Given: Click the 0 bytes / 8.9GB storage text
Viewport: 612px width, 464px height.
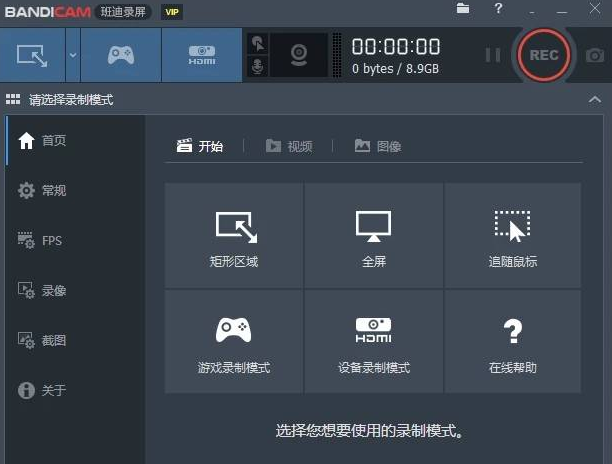Looking at the screenshot, I should pos(395,69).
